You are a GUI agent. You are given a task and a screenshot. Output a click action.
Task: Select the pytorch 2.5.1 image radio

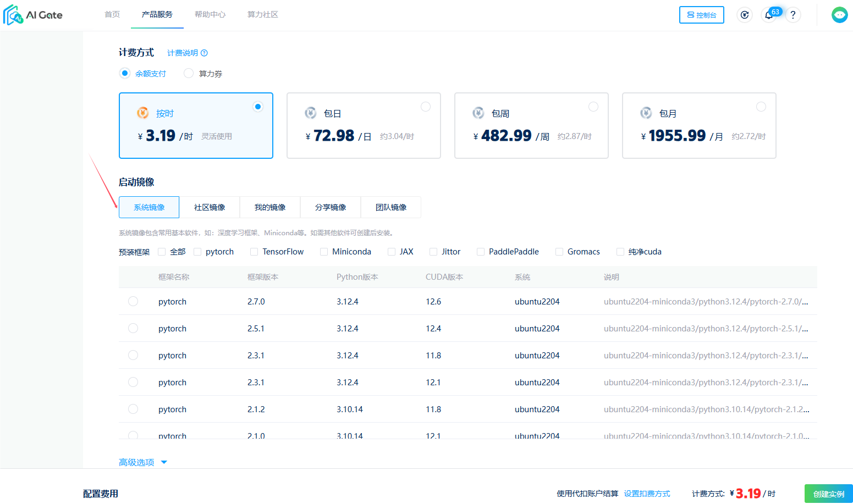pos(133,328)
